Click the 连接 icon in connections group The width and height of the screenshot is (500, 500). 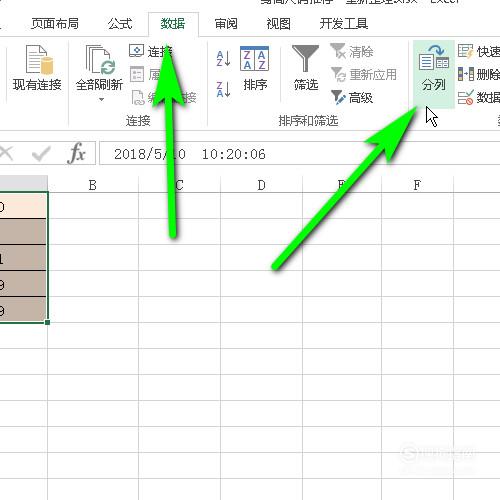(136, 51)
